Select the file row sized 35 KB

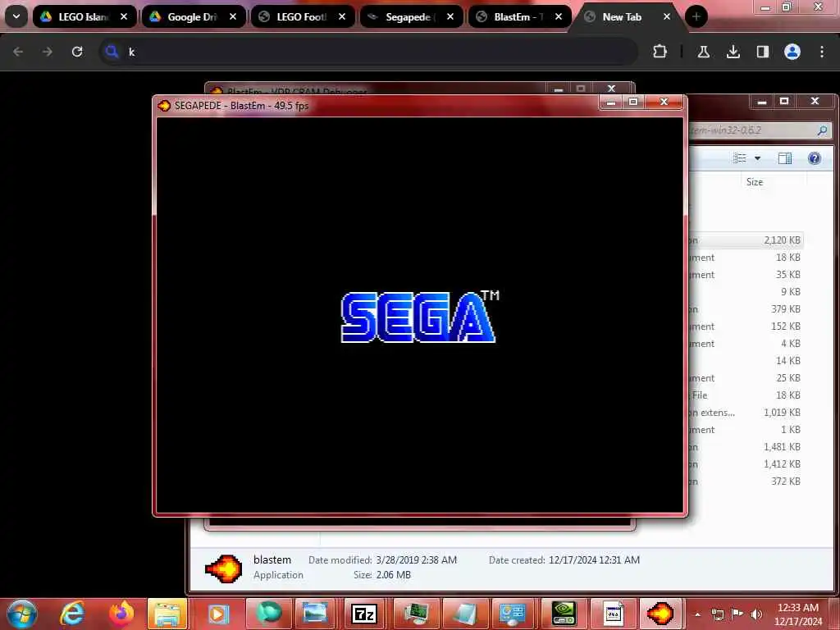point(745,274)
